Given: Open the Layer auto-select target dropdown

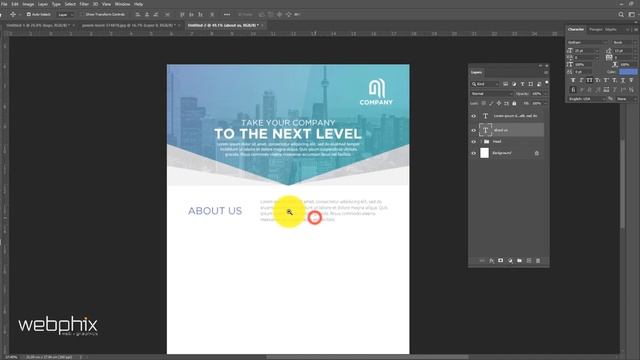Looking at the screenshot, I should click(x=65, y=14).
